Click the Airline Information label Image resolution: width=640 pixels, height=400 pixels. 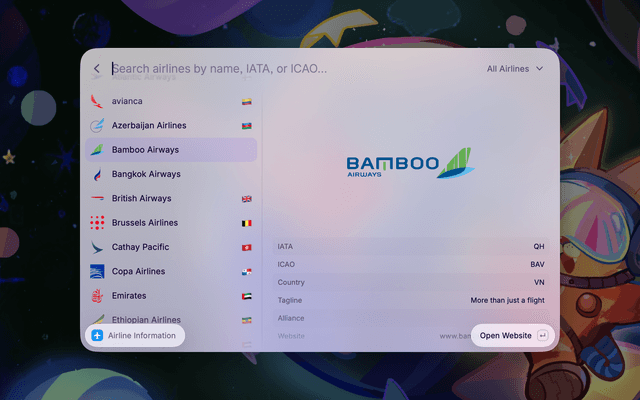tap(142, 336)
